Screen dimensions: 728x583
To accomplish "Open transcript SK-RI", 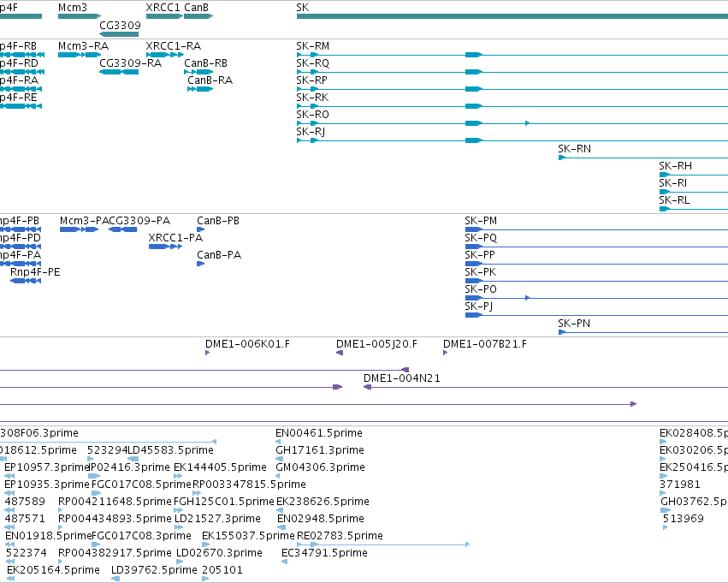I will 672,183.
